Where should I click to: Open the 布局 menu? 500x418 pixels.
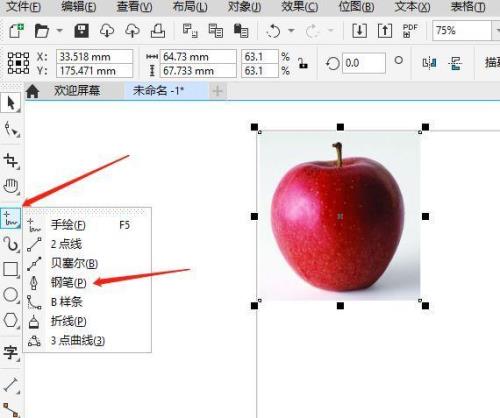[x=190, y=7]
